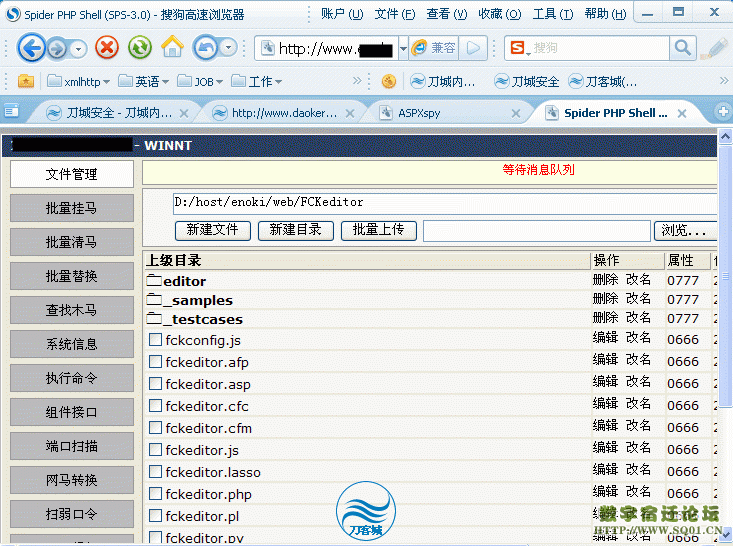Check the box for fckeditor.cfm
This screenshot has height=546, width=733.
(155, 427)
